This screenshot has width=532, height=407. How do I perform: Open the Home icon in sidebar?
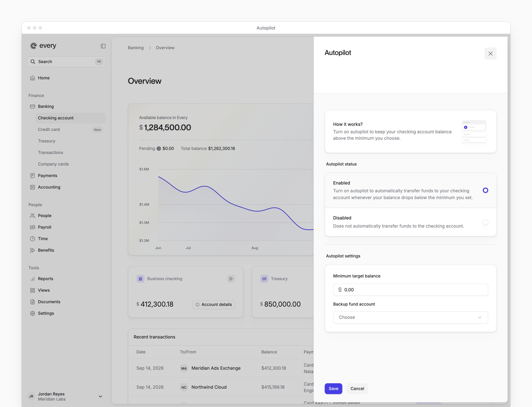click(x=32, y=78)
